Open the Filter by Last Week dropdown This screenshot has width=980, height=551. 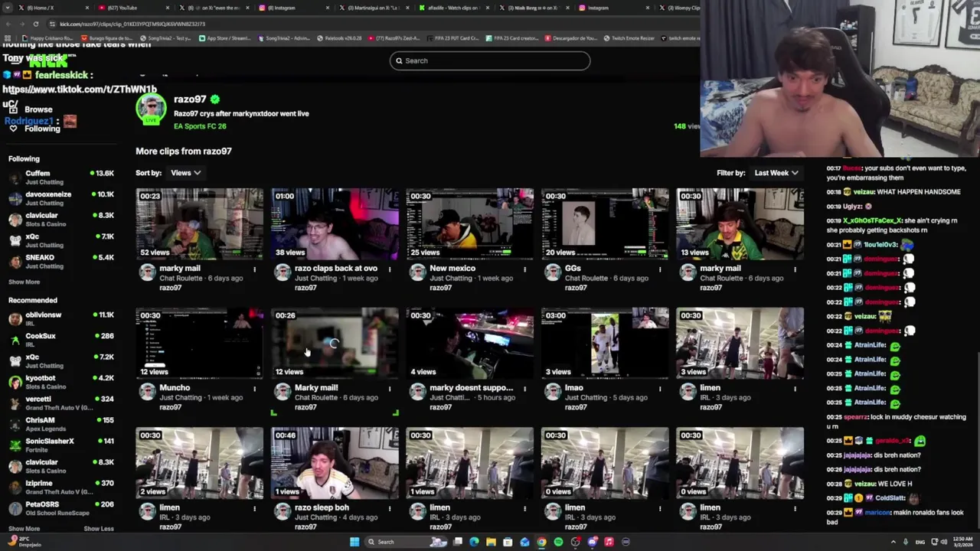pos(776,173)
